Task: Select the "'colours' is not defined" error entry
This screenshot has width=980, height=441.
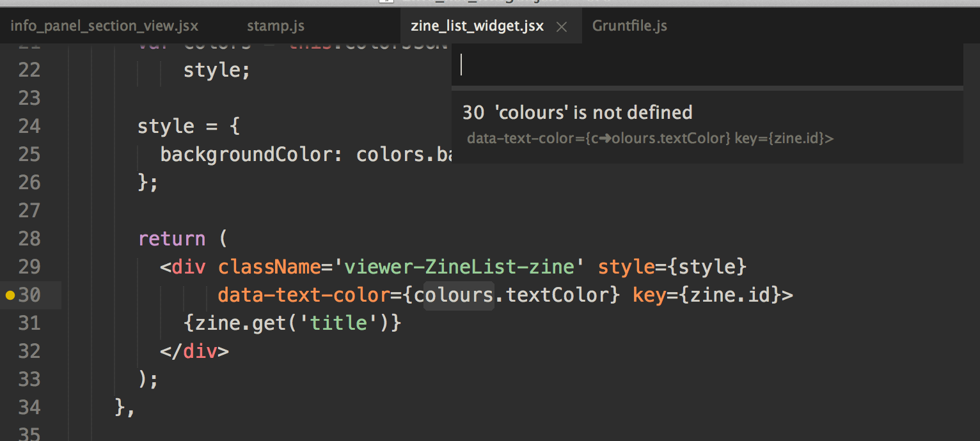Action: click(x=707, y=126)
